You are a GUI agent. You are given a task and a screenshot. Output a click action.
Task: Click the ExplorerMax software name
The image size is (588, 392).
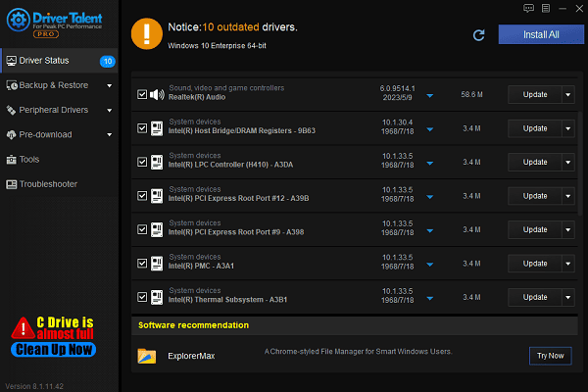pyautogui.click(x=191, y=356)
